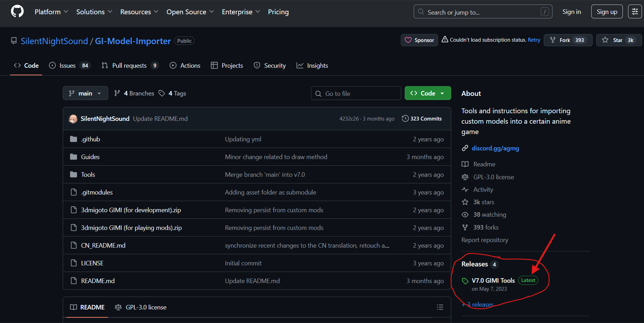Screen dimensions: 644x323
Task: Click the .gitmodules file icon
Action: (74, 192)
